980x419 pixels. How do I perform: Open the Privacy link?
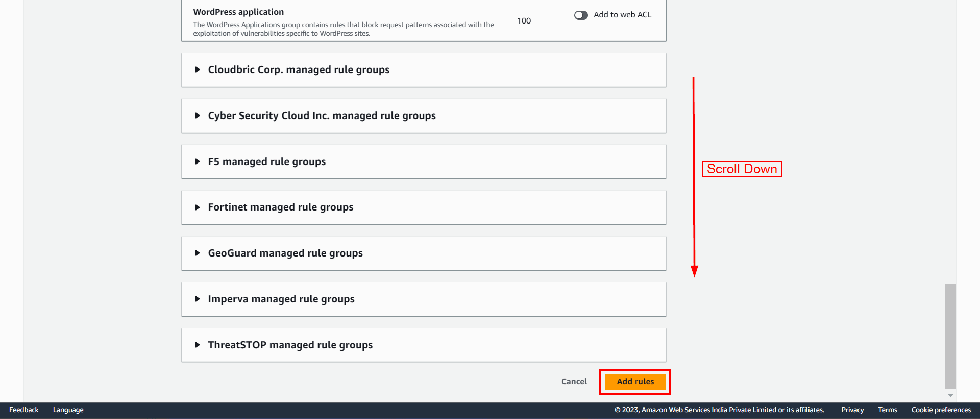click(852, 410)
